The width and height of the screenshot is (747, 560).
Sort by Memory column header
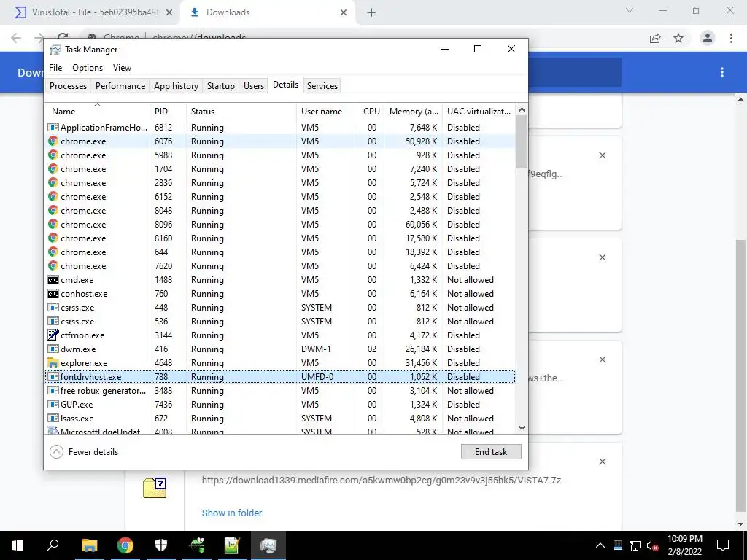(x=413, y=112)
